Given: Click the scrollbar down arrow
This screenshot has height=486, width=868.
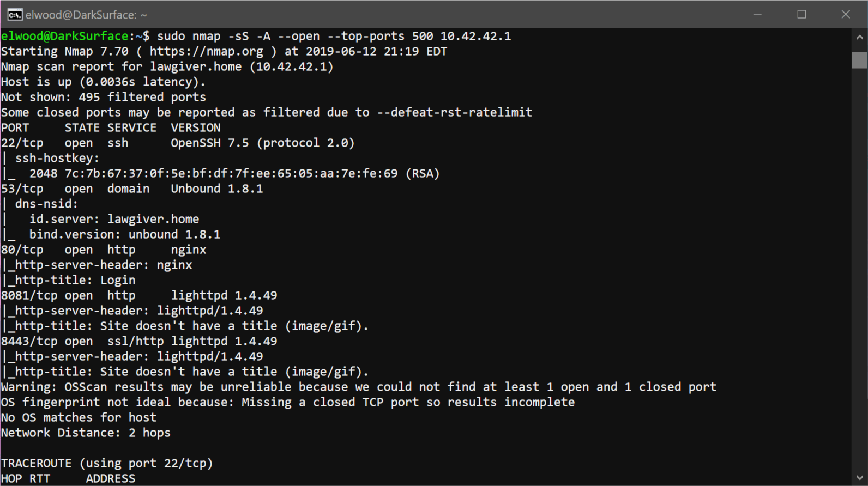Looking at the screenshot, I should [x=860, y=478].
